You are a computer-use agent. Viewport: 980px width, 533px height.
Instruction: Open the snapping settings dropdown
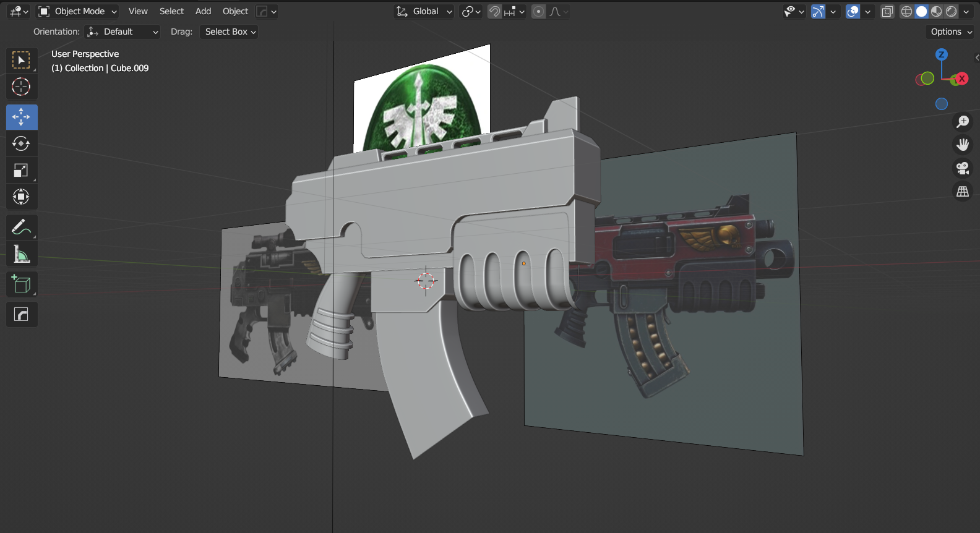click(514, 11)
